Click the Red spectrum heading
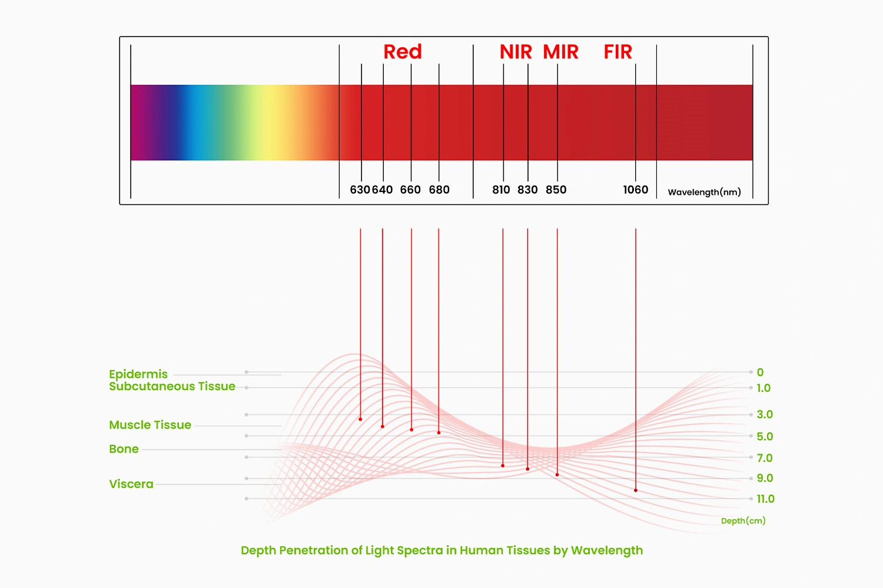The width and height of the screenshot is (883, 588). click(x=403, y=52)
